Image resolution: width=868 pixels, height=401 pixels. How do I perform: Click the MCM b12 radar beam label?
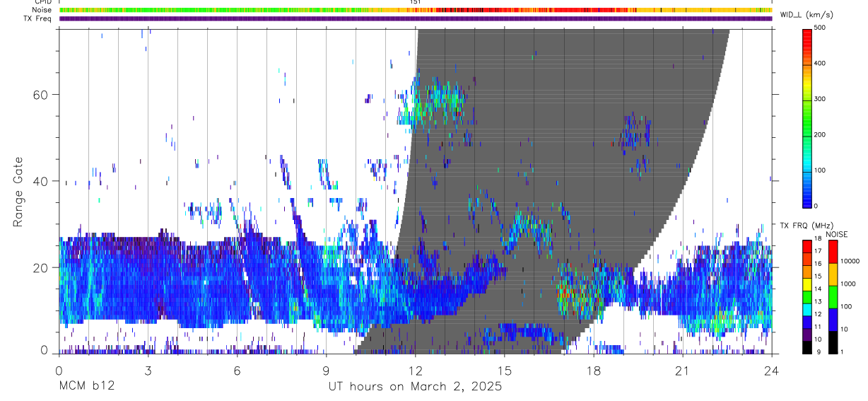pyautogui.click(x=86, y=387)
